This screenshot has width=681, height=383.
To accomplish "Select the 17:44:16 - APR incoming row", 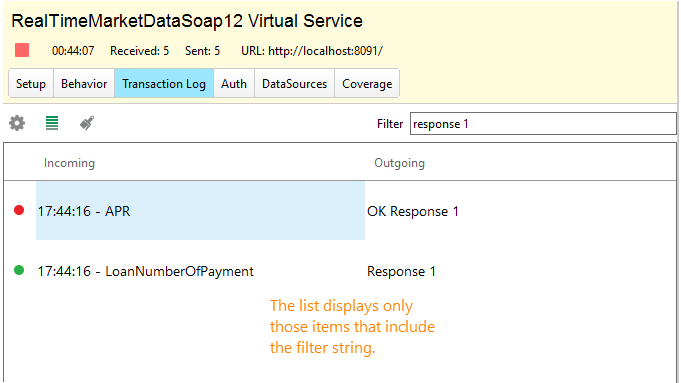I will coord(200,211).
